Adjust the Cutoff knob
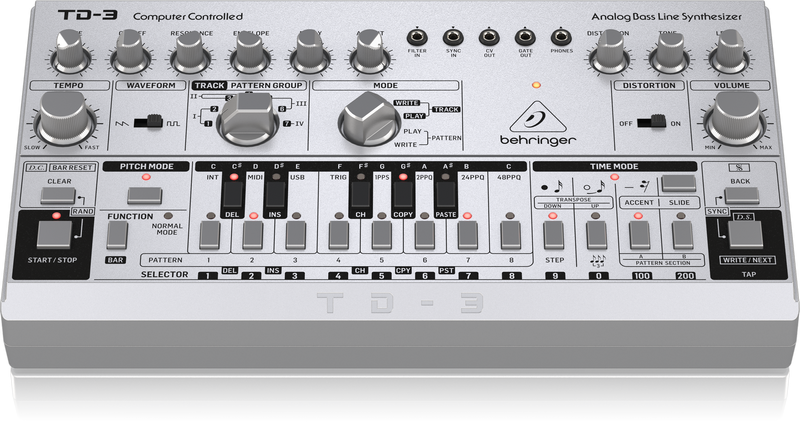 click(132, 52)
